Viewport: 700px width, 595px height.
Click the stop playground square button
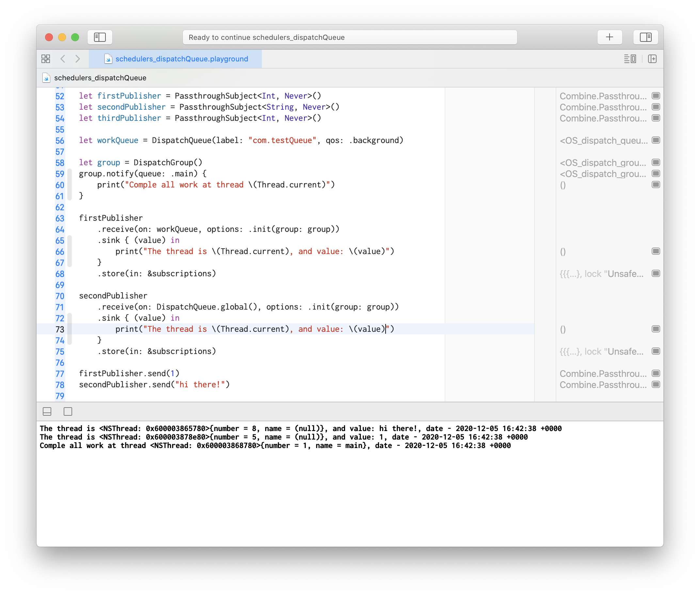click(x=68, y=411)
